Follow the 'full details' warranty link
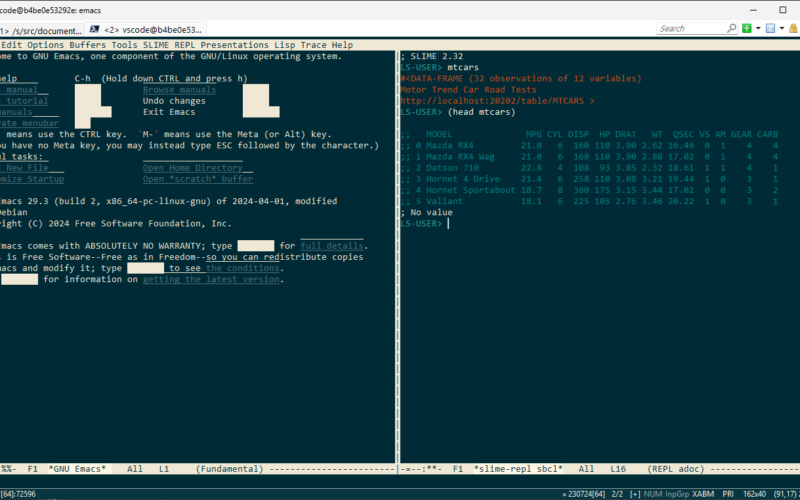800x500 pixels. coord(333,246)
